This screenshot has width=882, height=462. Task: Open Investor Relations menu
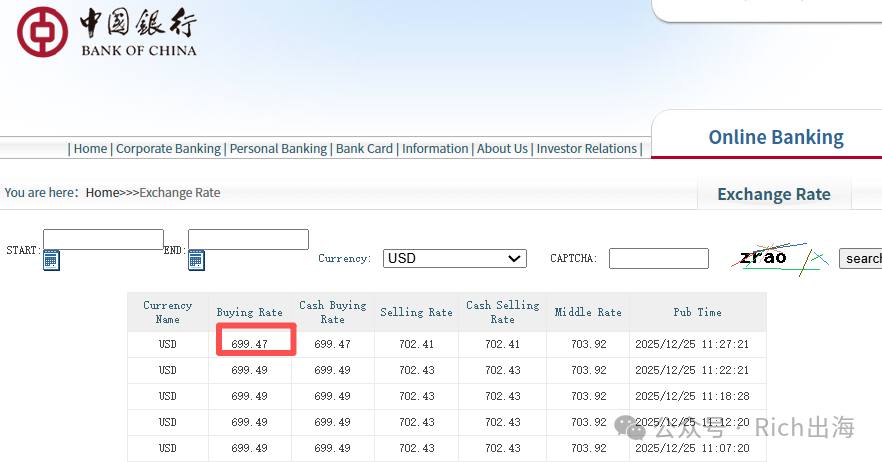[x=586, y=149]
